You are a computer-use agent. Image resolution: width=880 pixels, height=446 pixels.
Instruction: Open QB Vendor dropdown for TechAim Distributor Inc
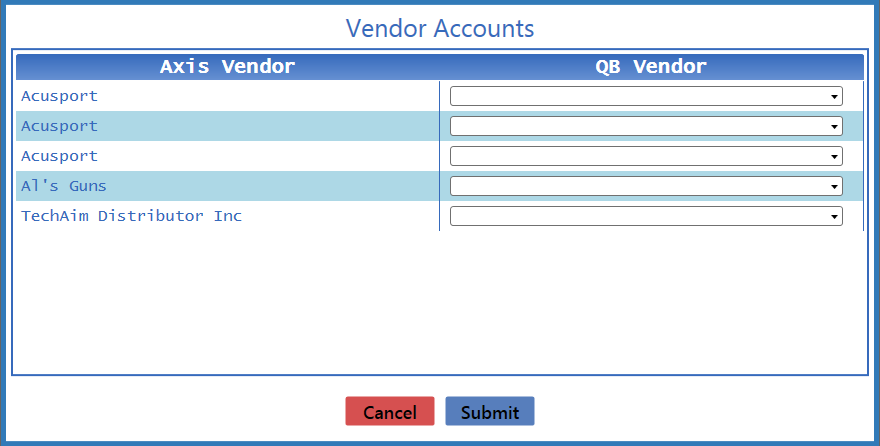(x=646, y=216)
